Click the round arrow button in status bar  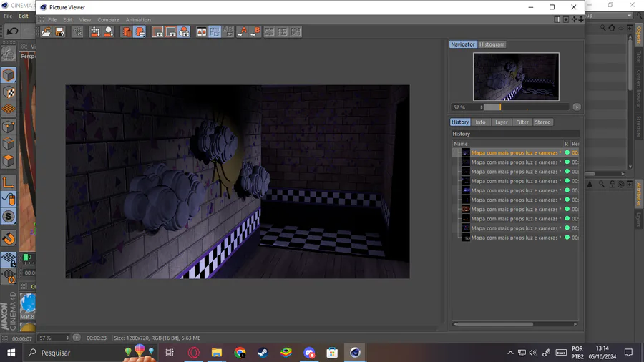click(x=77, y=338)
